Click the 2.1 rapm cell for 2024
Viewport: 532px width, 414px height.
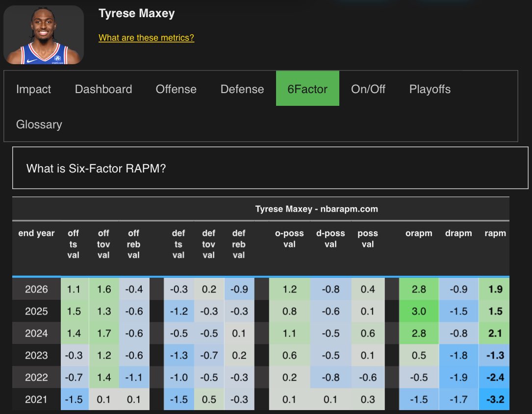(494, 333)
